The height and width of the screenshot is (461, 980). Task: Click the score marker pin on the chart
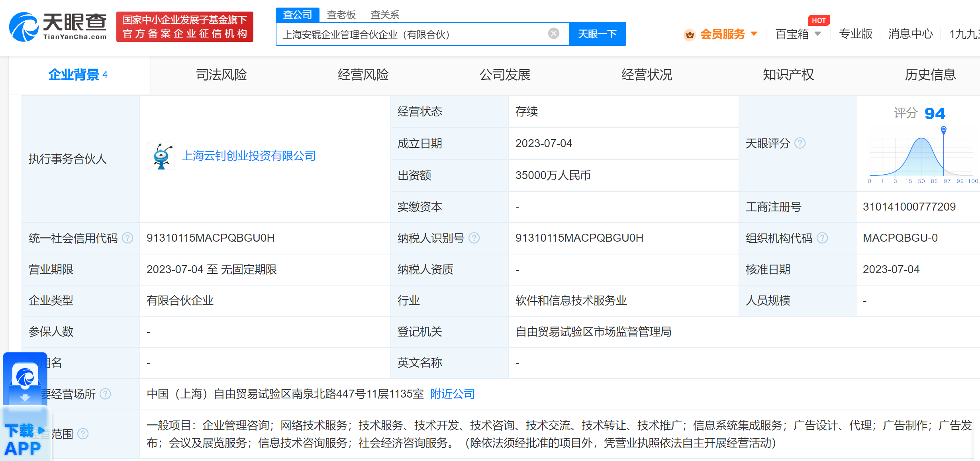(943, 130)
